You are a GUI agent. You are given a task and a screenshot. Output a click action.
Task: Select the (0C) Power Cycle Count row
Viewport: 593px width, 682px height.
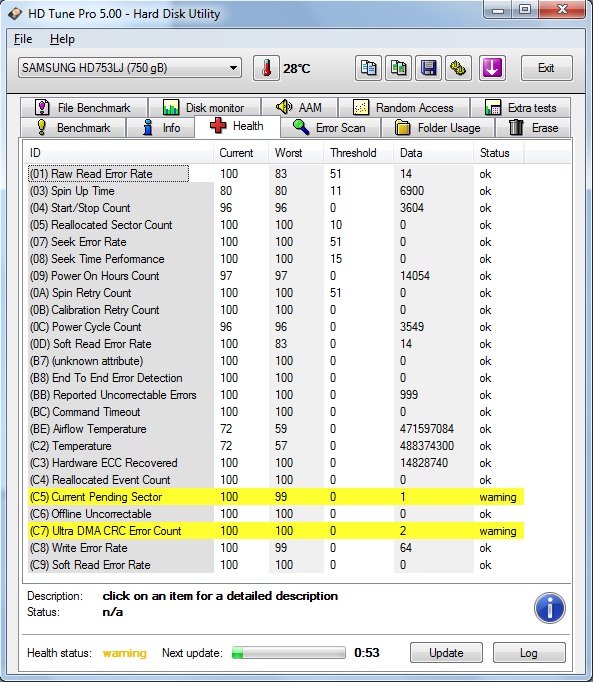pyautogui.click(x=276, y=326)
